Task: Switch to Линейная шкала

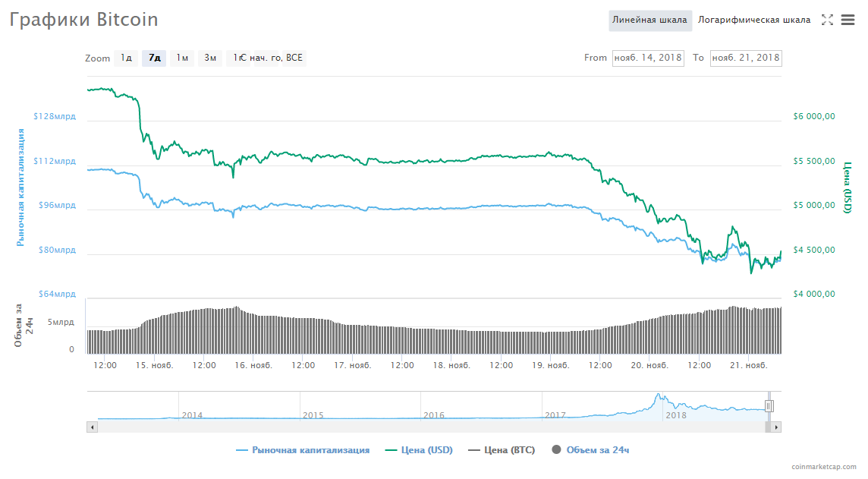Action: pos(650,20)
